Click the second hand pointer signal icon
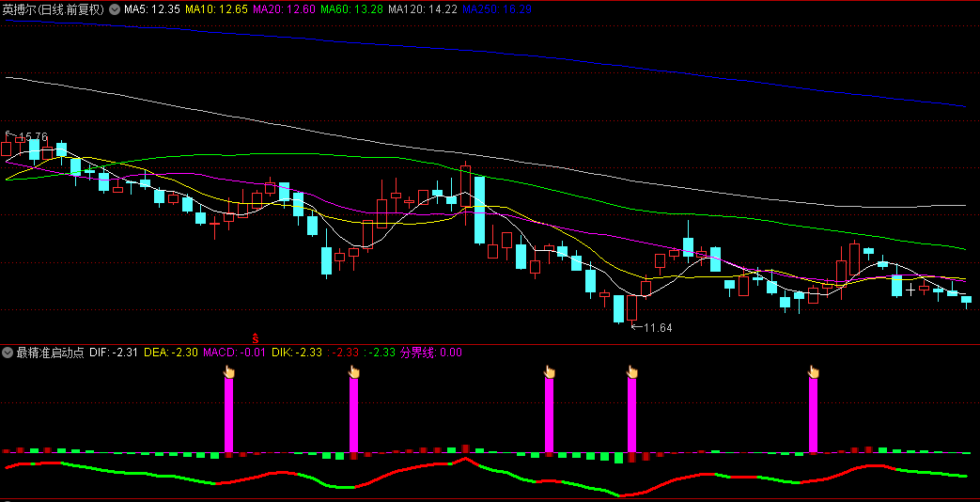The image size is (980, 502). [x=354, y=372]
